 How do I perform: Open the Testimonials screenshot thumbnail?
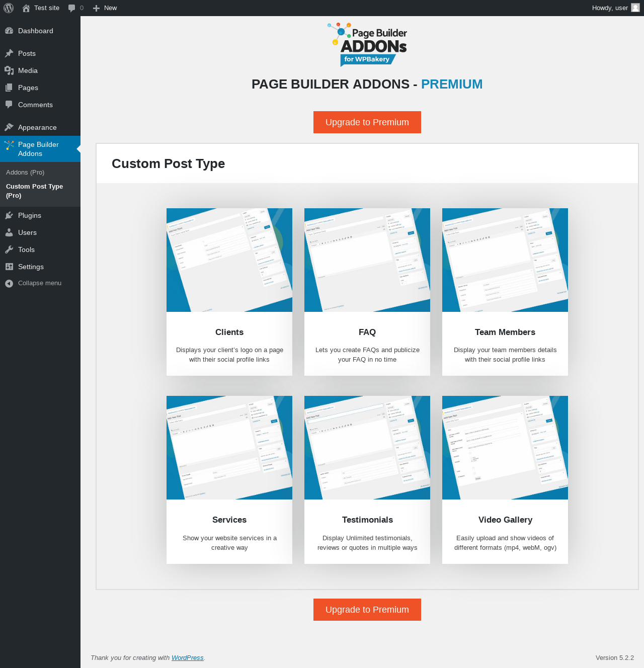click(367, 448)
